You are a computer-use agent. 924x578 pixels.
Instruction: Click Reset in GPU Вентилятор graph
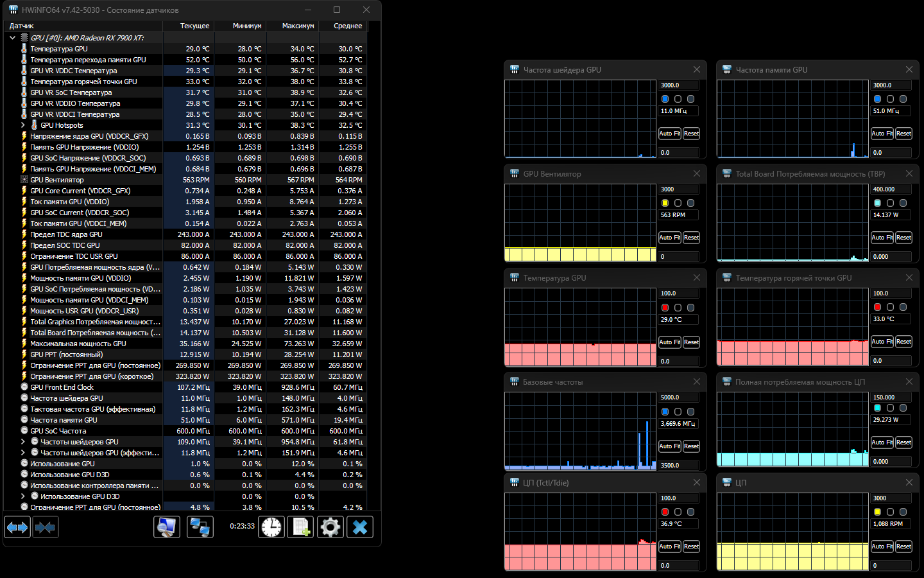coord(691,238)
